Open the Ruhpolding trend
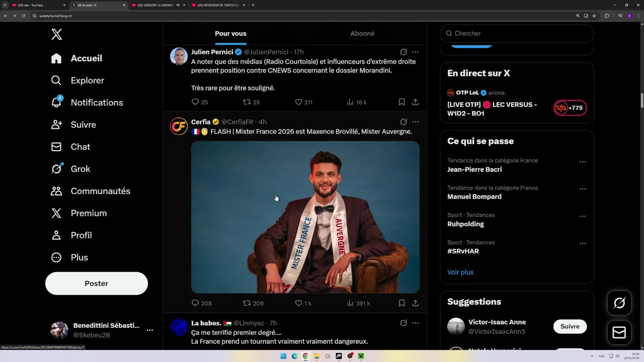The image size is (644, 362). [465, 224]
